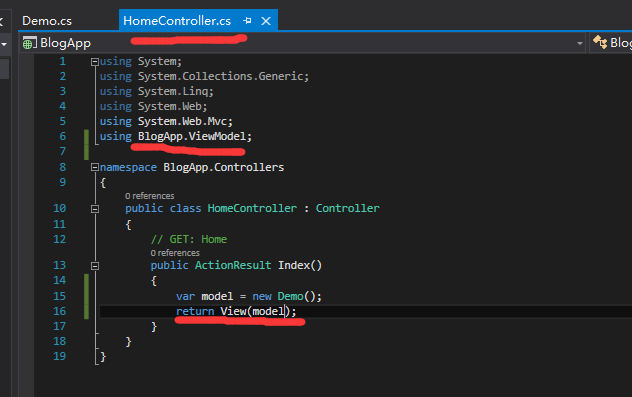The image size is (632, 397).
Task: Click the '// GET: Home' comment
Action: point(189,239)
